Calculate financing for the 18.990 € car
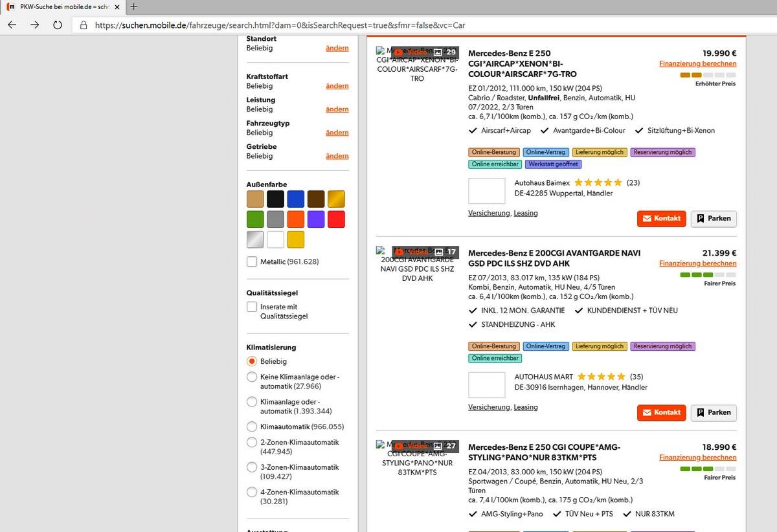Screen dimensions: 777x532 [x=698, y=458]
